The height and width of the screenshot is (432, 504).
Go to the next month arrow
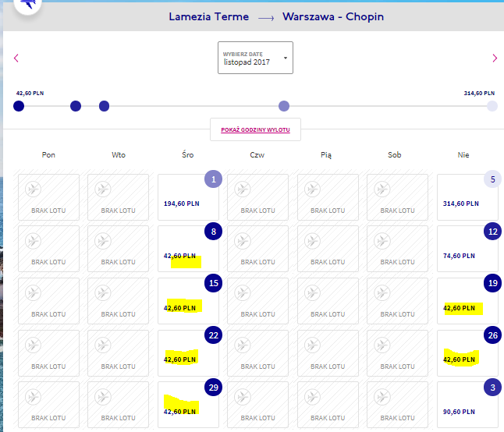coord(495,58)
